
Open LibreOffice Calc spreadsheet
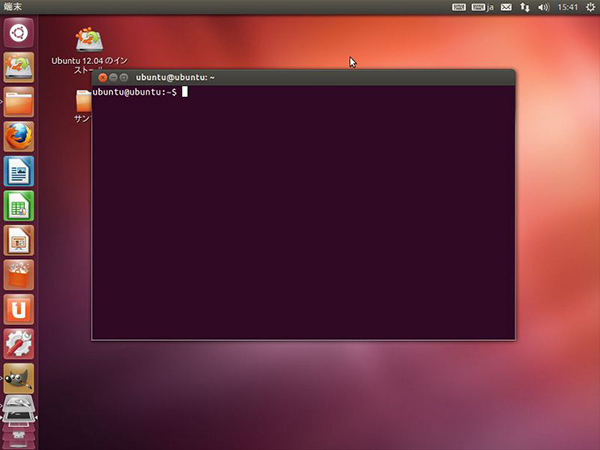19,206
